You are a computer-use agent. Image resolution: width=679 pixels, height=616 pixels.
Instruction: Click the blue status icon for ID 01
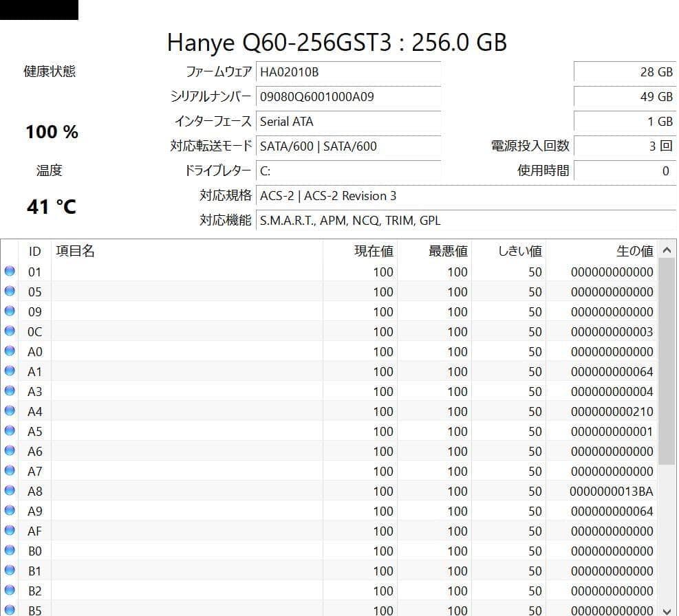10,272
